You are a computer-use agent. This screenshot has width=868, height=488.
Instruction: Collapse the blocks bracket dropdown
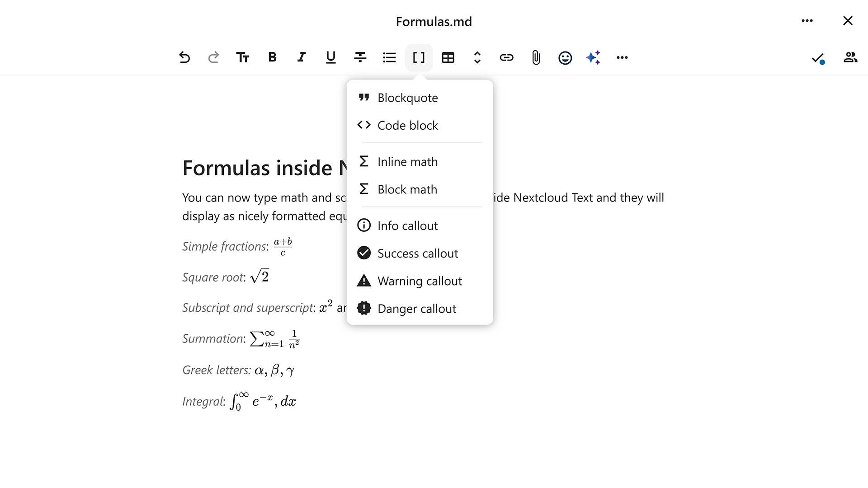(x=419, y=57)
